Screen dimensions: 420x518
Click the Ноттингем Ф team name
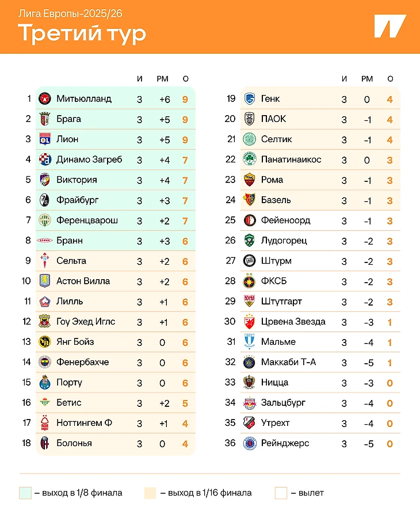point(84,423)
